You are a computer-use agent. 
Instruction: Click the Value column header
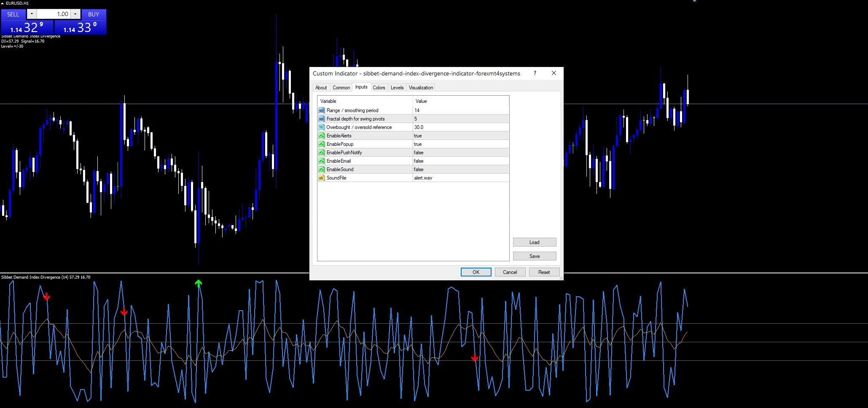coord(461,101)
